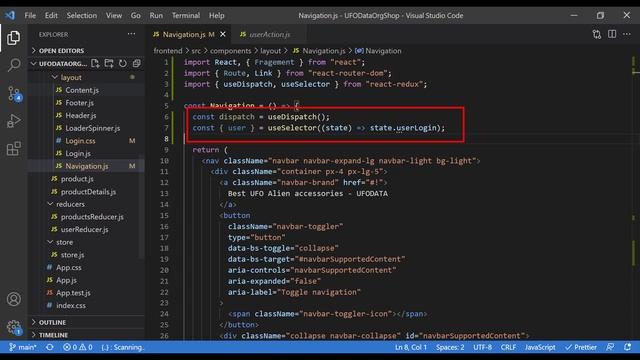The height and width of the screenshot is (360, 640).
Task: Open the Manage gear menu
Action: 13,327
